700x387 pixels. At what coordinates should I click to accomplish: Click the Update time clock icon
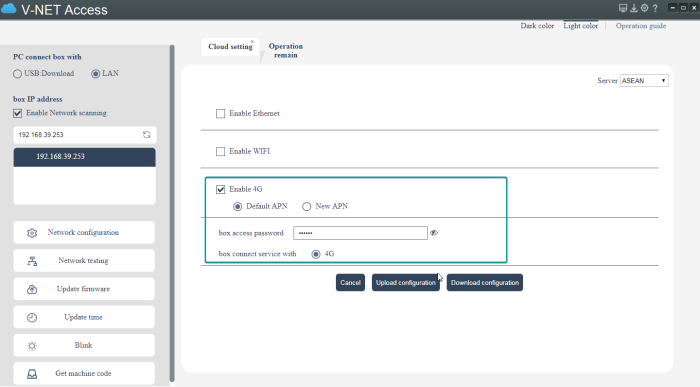32,317
